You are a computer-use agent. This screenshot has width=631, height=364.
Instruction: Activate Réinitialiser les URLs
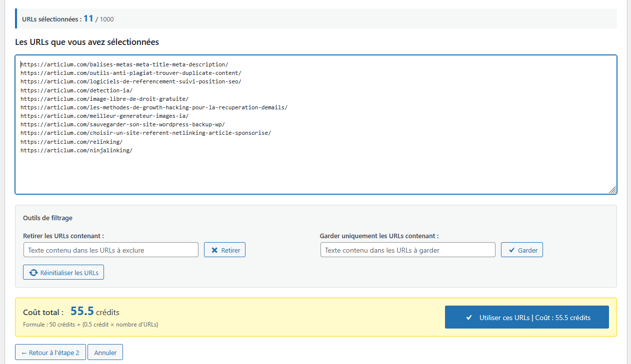pyautogui.click(x=63, y=272)
